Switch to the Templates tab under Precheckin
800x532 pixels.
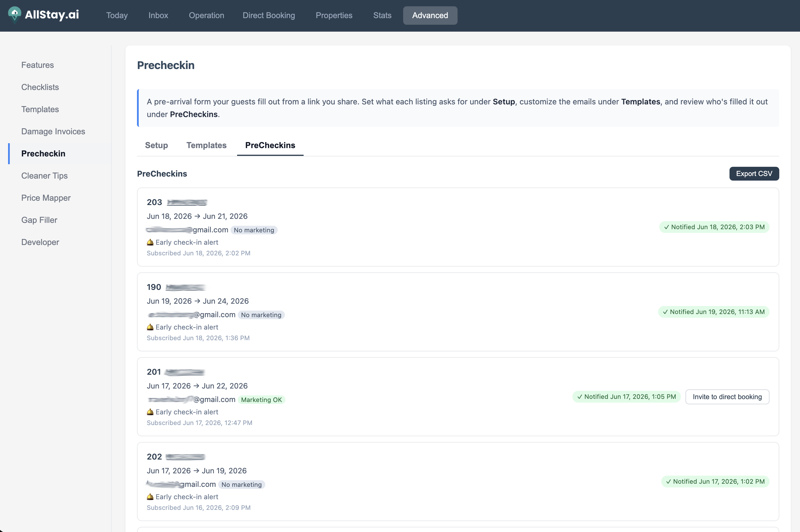[206, 145]
